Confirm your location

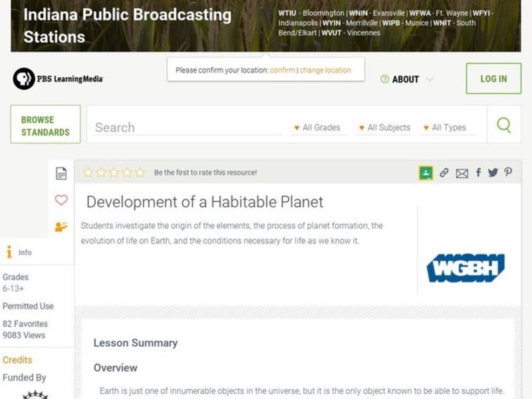(x=283, y=69)
